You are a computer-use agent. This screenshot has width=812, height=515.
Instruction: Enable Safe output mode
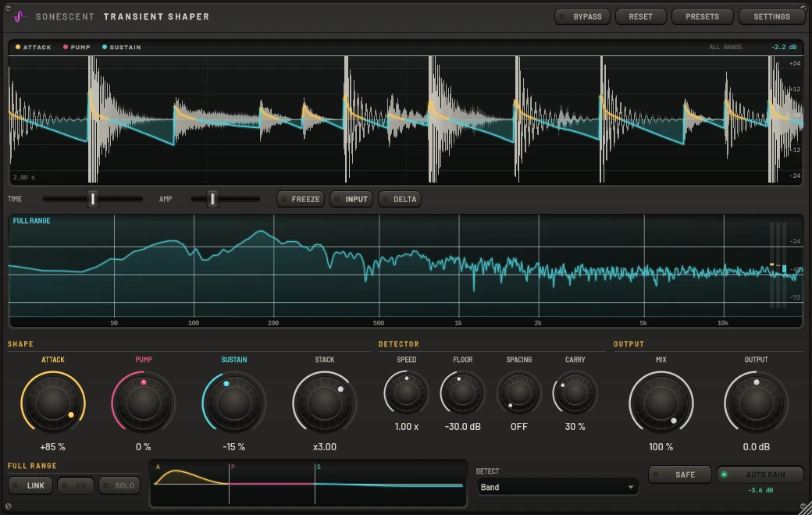[680, 474]
